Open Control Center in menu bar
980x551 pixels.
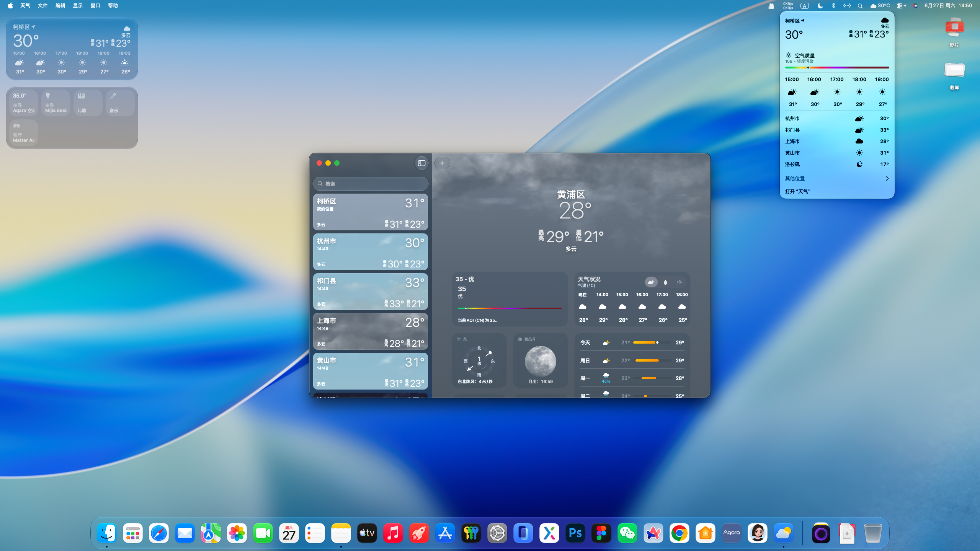[901, 6]
